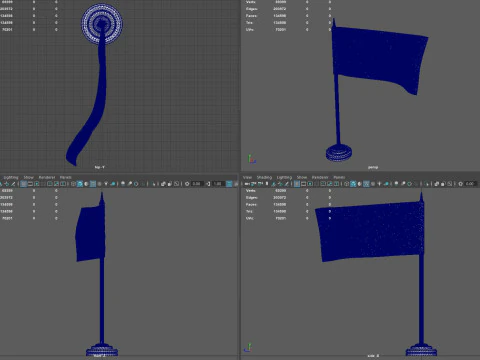This screenshot has width=480, height=360.
Task: Toggle Shadows in the side view toolbar
Action: coord(386,184)
